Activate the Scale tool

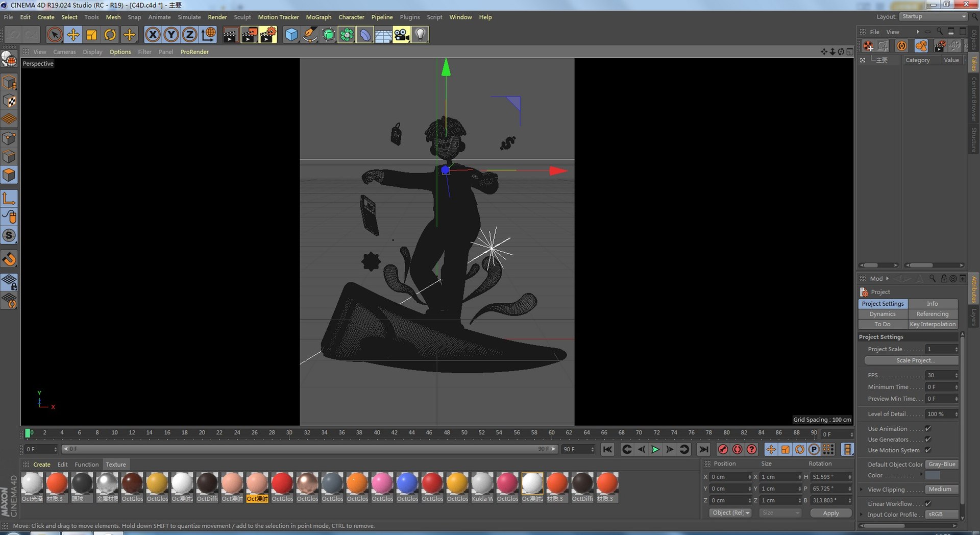click(92, 35)
